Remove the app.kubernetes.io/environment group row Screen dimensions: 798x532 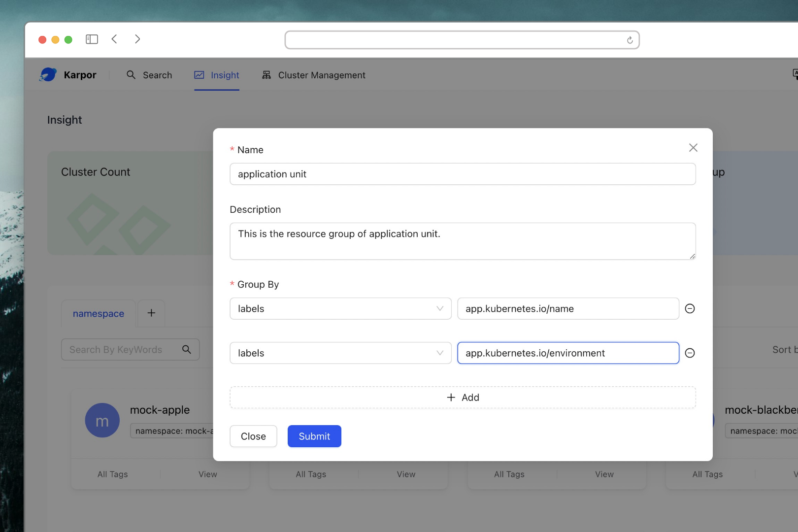pyautogui.click(x=690, y=353)
